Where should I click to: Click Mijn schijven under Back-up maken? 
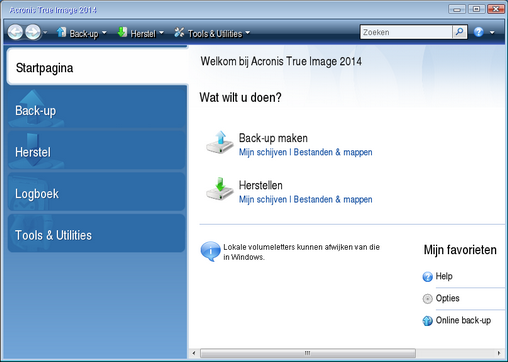pos(263,152)
